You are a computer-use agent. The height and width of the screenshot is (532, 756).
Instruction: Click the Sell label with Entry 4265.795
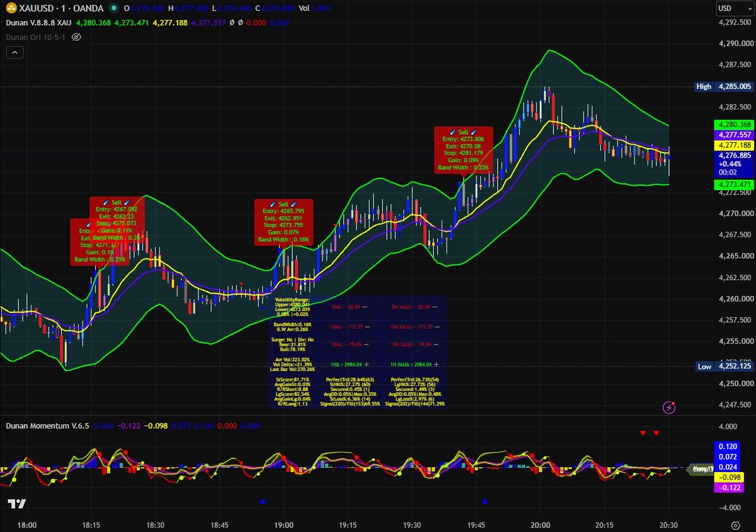coord(283,222)
